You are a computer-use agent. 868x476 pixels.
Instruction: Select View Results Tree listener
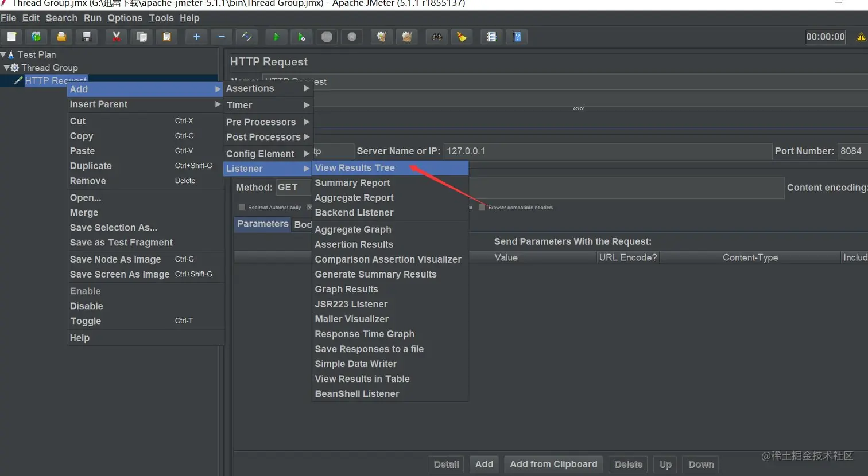pyautogui.click(x=390, y=168)
